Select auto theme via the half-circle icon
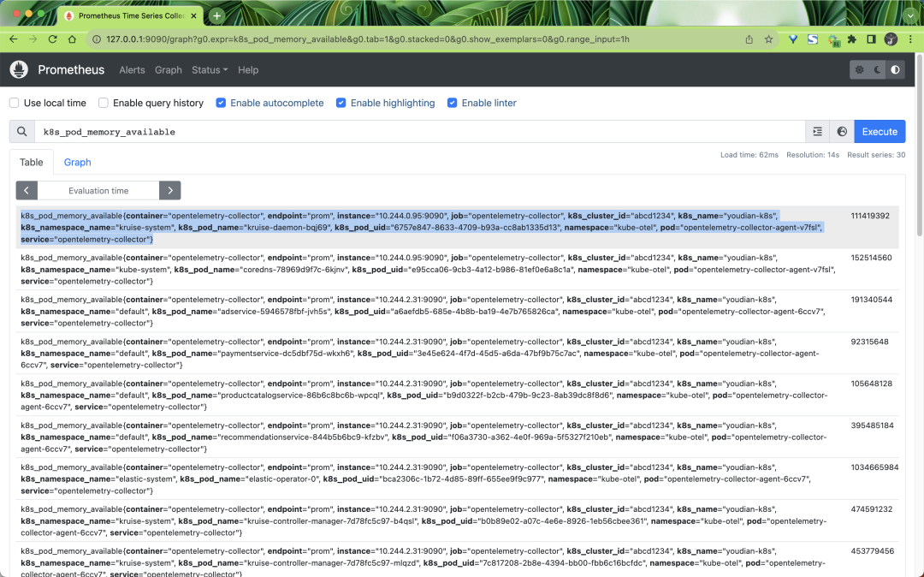 point(897,70)
